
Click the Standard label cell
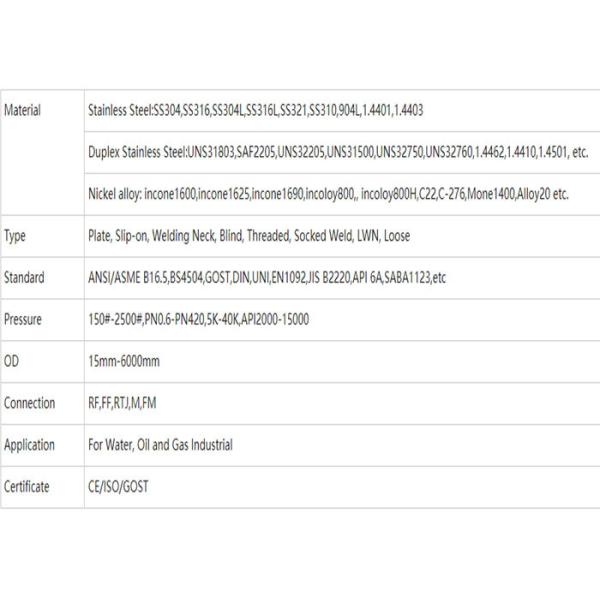coord(42,278)
